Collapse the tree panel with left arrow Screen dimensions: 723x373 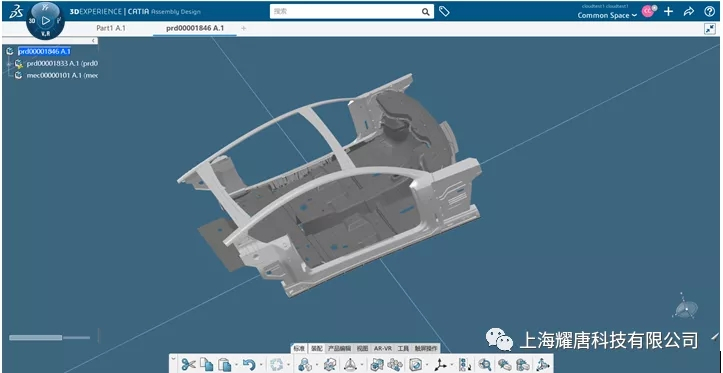[94, 41]
